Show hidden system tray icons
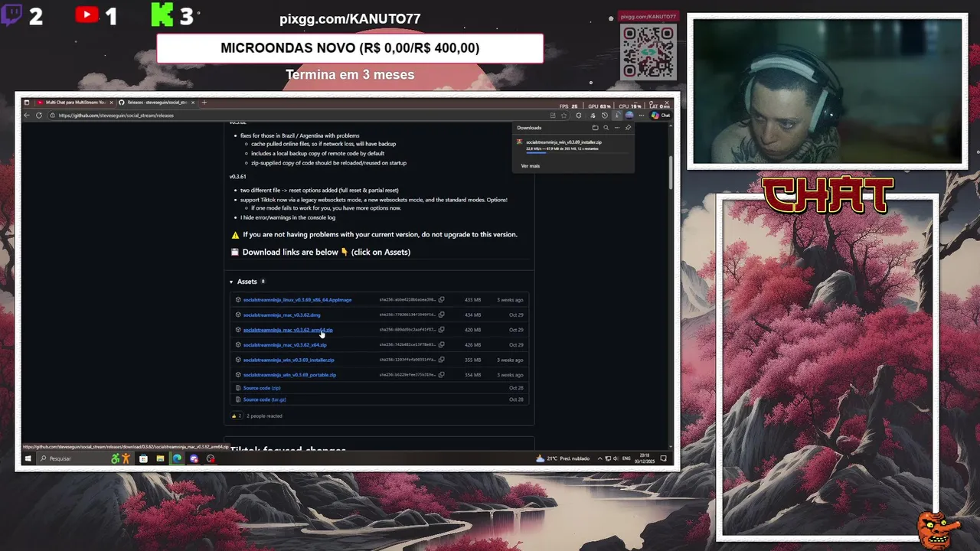This screenshot has width=980, height=551. [599, 458]
